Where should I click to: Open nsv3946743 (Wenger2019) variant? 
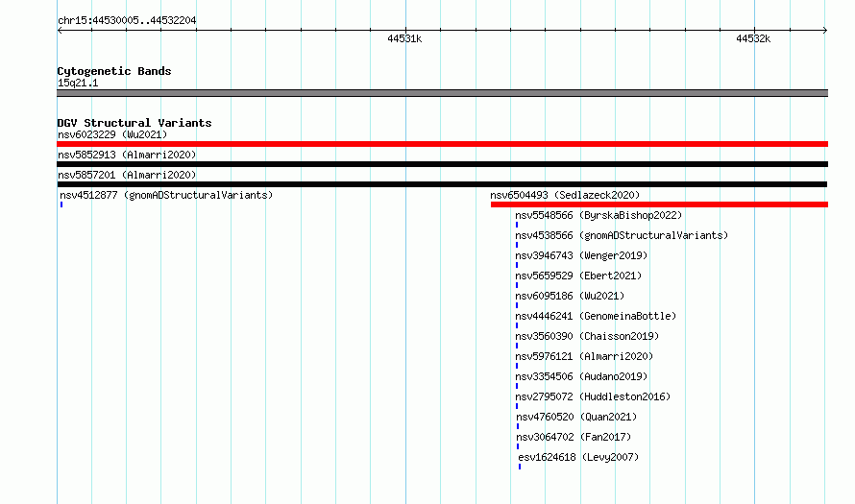coord(581,255)
